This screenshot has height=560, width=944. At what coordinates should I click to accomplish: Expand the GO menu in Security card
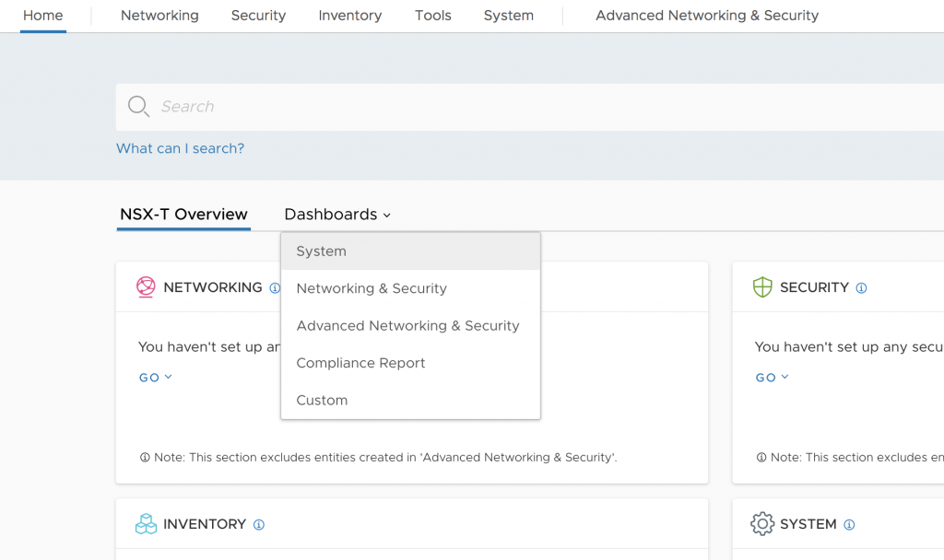[773, 377]
